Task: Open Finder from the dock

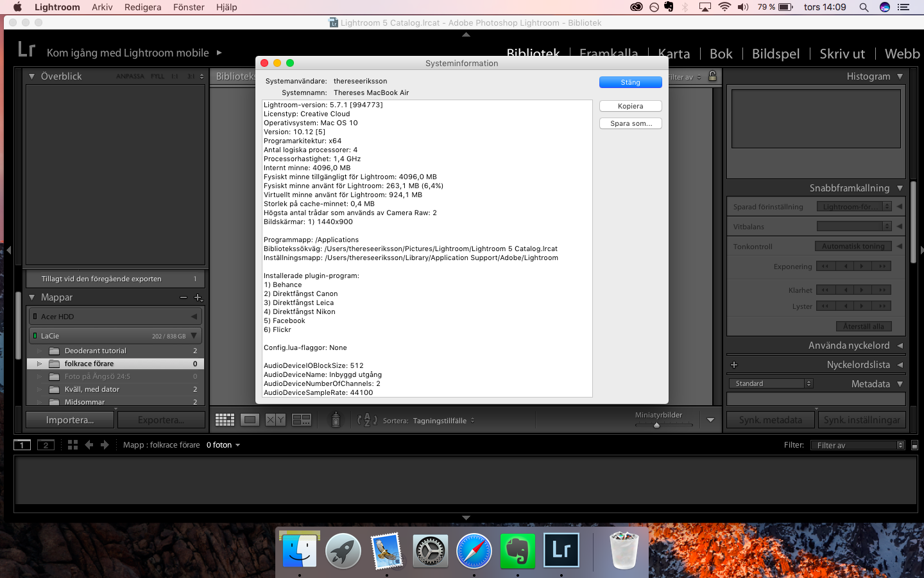Action: tap(300, 550)
